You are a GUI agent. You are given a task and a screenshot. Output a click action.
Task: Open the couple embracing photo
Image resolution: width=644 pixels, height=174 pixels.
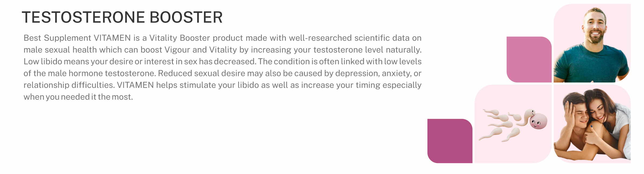(592, 124)
